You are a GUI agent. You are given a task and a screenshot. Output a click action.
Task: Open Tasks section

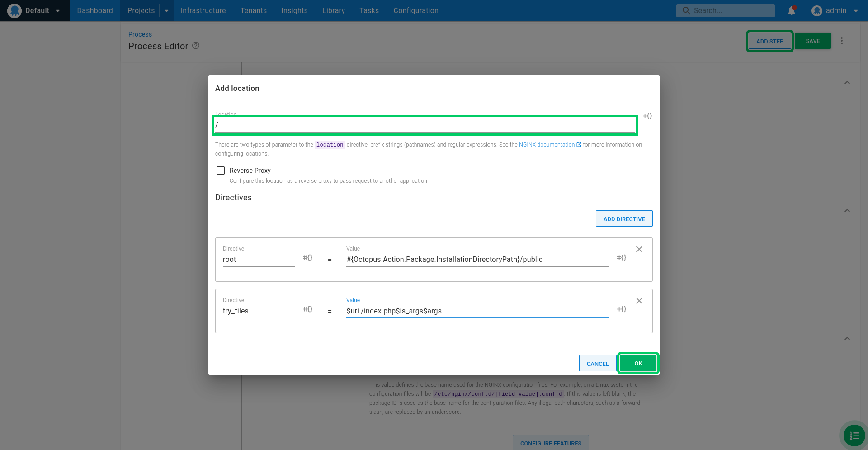pos(369,10)
